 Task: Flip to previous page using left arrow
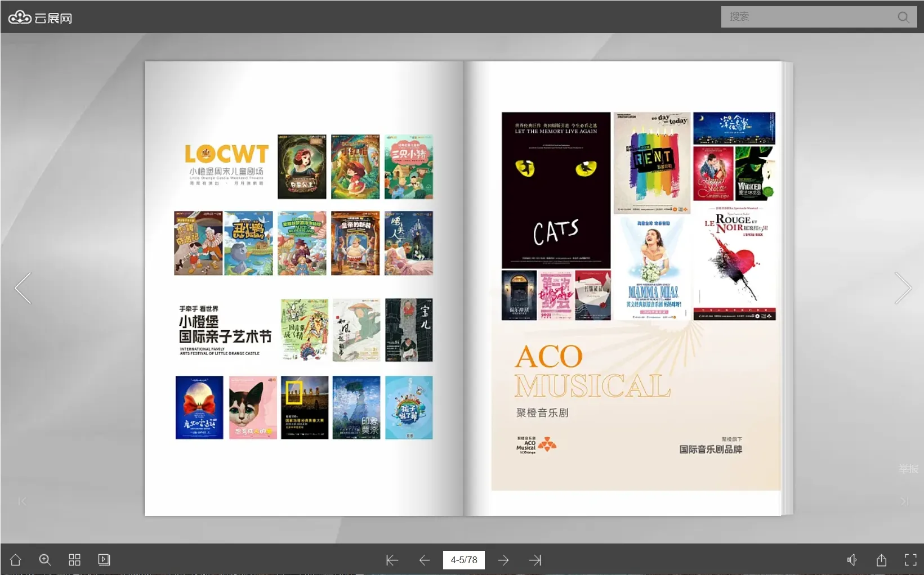point(23,288)
